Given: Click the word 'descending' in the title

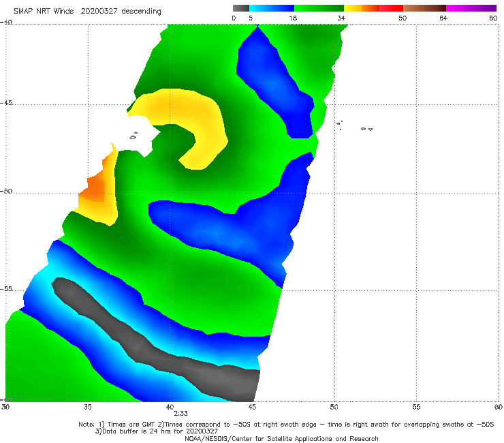Looking at the screenshot, I should point(141,12).
